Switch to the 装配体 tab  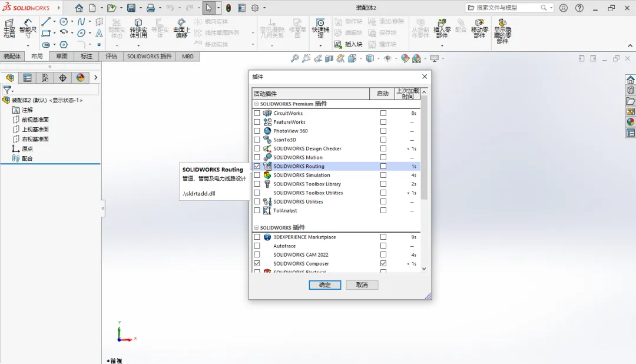tap(12, 57)
